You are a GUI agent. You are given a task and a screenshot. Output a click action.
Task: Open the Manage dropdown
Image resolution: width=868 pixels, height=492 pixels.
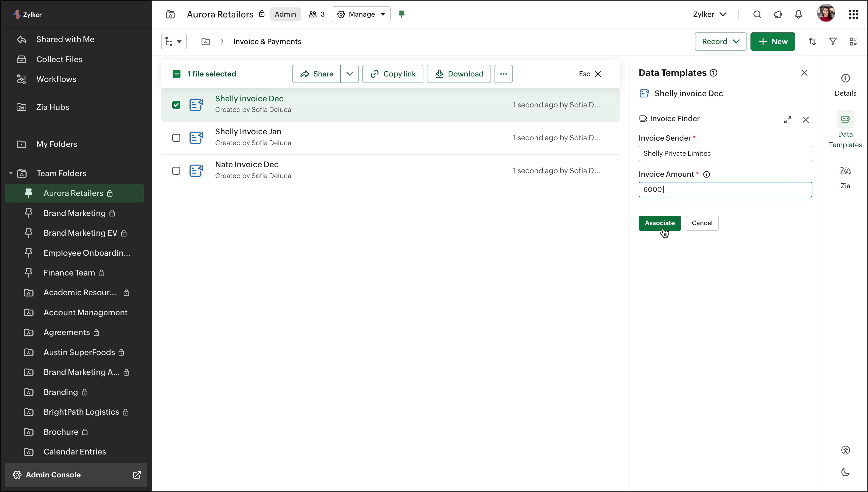361,14
